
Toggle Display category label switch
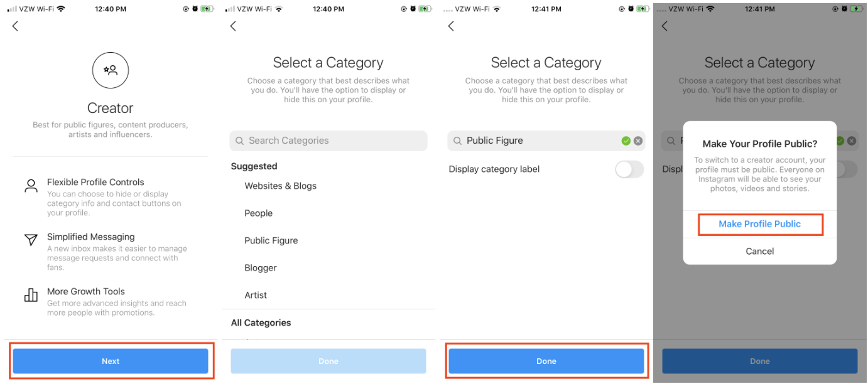coord(629,169)
